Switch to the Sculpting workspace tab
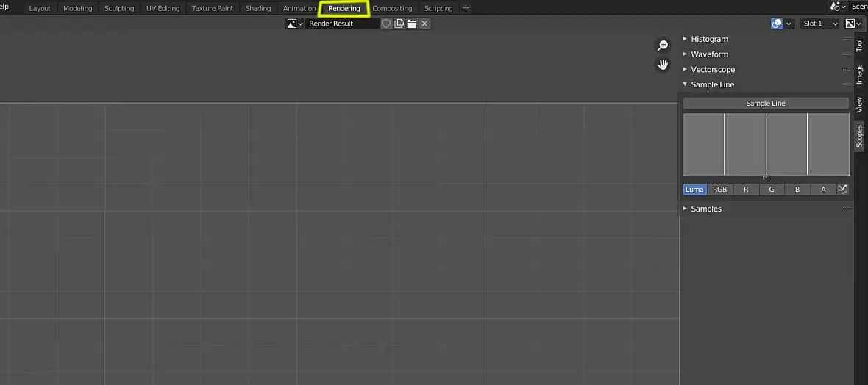The height and width of the screenshot is (385, 868). click(x=119, y=8)
